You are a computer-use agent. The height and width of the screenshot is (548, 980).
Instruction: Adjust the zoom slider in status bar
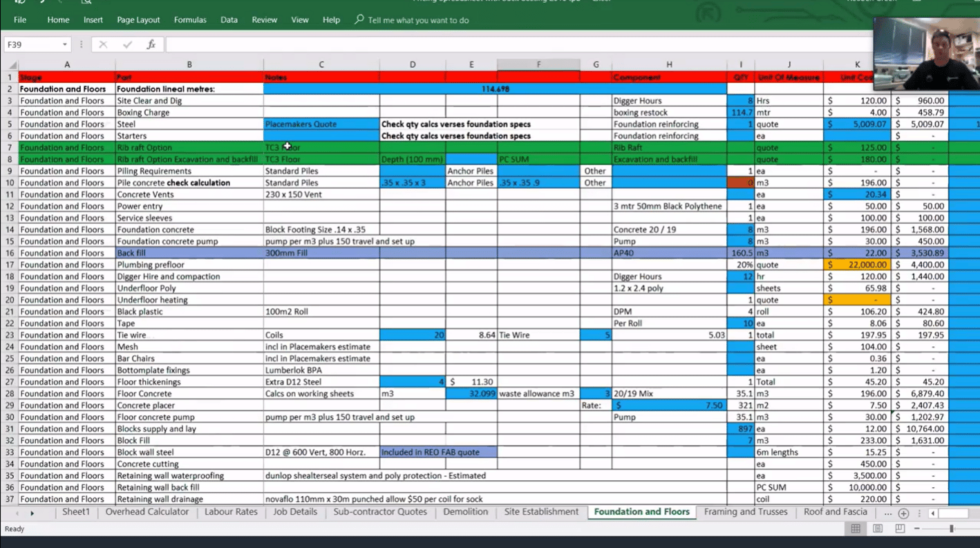[x=952, y=529]
